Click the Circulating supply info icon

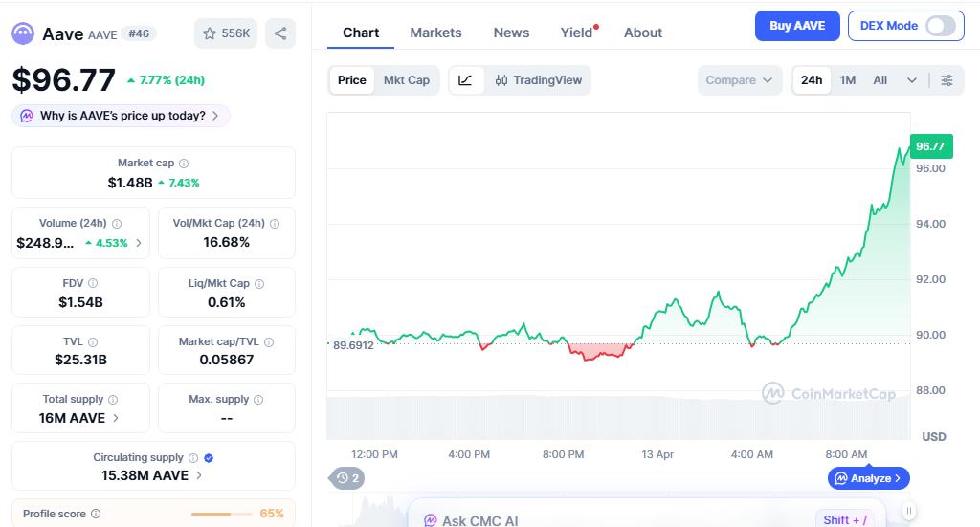[193, 458]
